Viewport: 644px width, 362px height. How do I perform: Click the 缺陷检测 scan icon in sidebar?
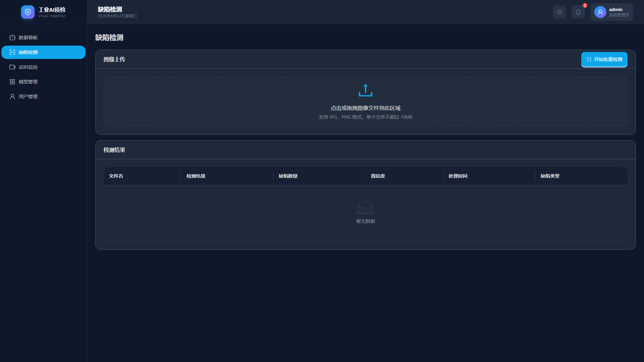click(x=12, y=52)
